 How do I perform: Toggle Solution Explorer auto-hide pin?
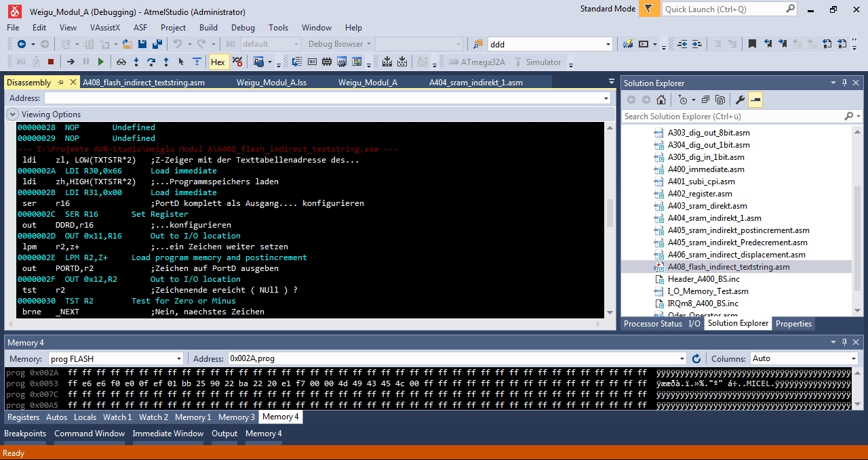(x=845, y=83)
